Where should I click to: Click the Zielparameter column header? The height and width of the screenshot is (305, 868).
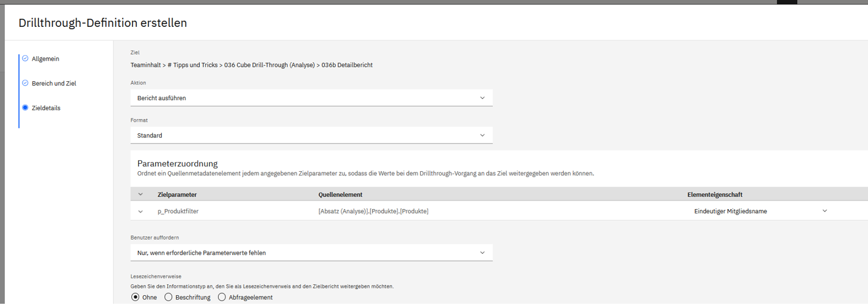[x=177, y=195]
